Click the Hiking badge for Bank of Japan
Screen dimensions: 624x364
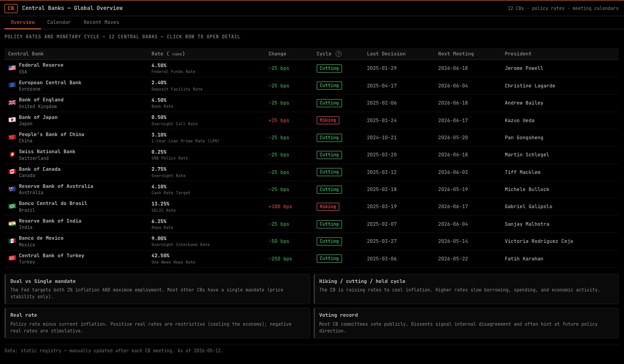tap(328, 120)
